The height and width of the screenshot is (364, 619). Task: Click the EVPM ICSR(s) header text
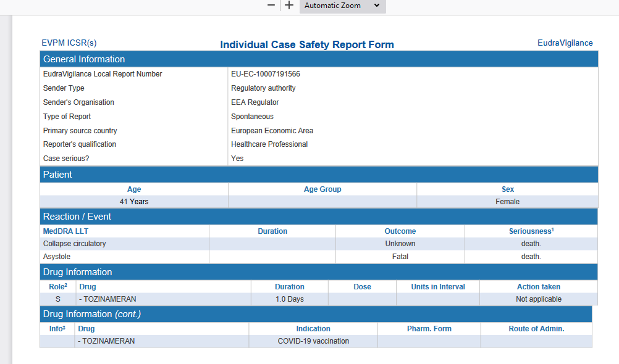click(x=69, y=43)
